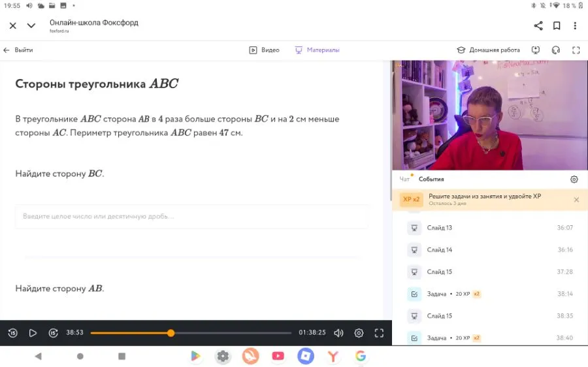The width and height of the screenshot is (588, 367).
Task: Jump to Слайд 15 at 38:35
Action: (490, 316)
